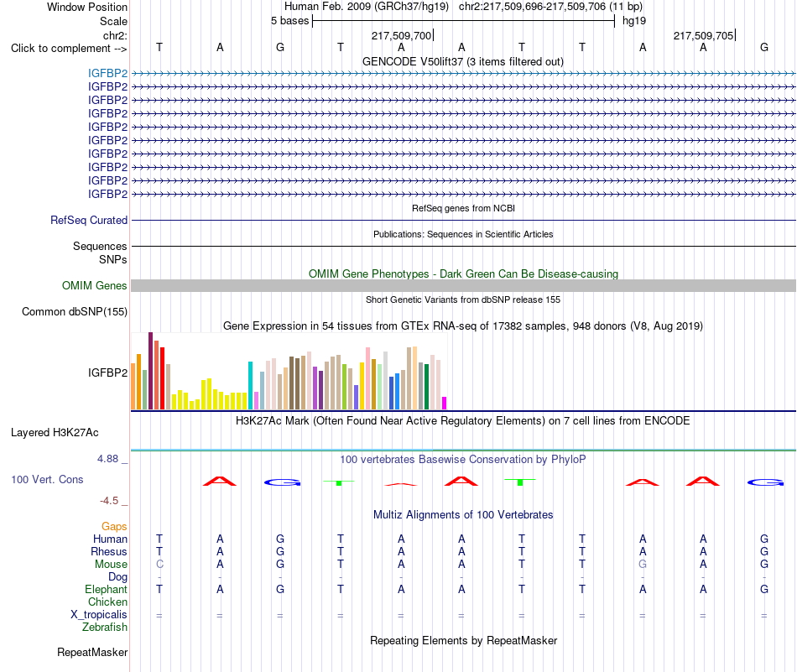Click the 217,509,705 position marker
The image size is (797, 672).
pos(704,35)
